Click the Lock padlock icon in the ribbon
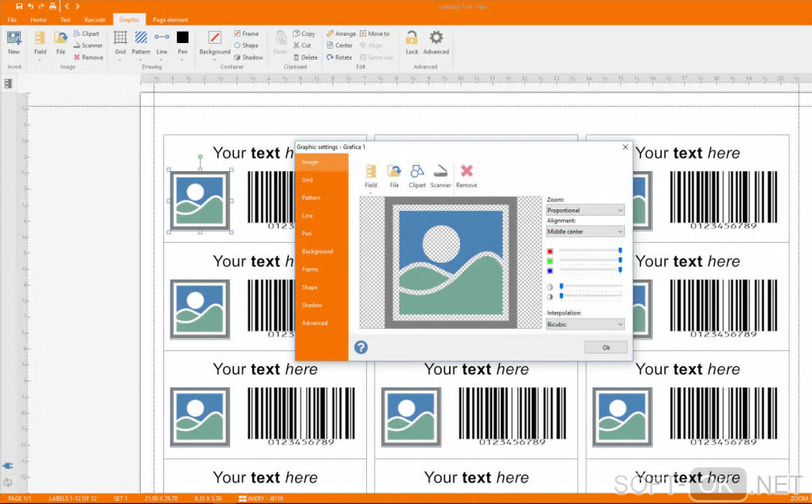The image size is (812, 504). pyautogui.click(x=412, y=37)
